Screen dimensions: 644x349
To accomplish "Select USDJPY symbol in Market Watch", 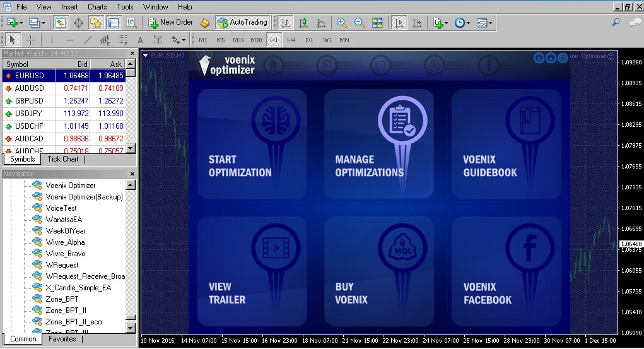I will tap(29, 114).
